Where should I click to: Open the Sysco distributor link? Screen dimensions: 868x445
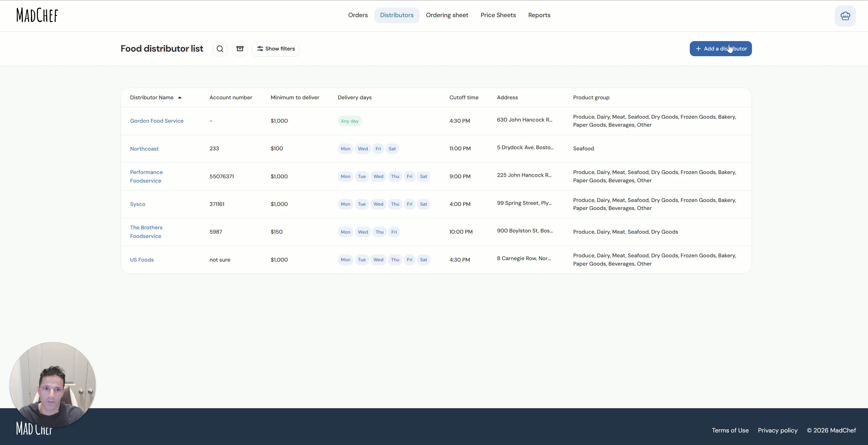pos(137,204)
